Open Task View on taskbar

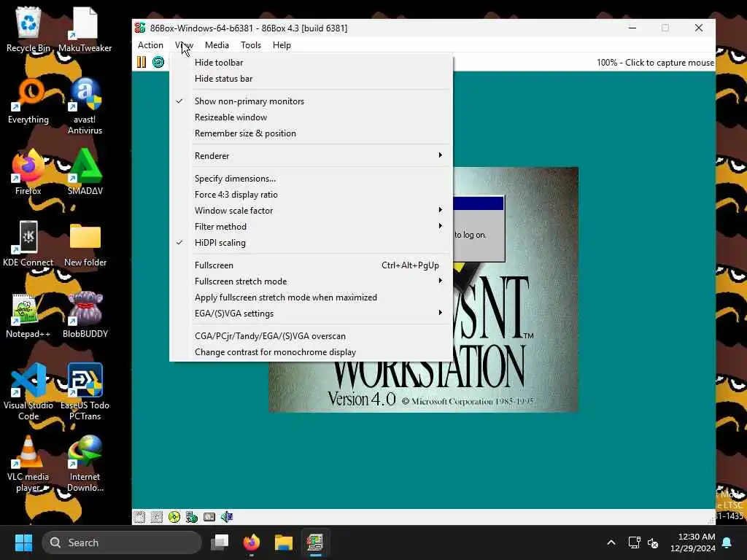click(220, 542)
